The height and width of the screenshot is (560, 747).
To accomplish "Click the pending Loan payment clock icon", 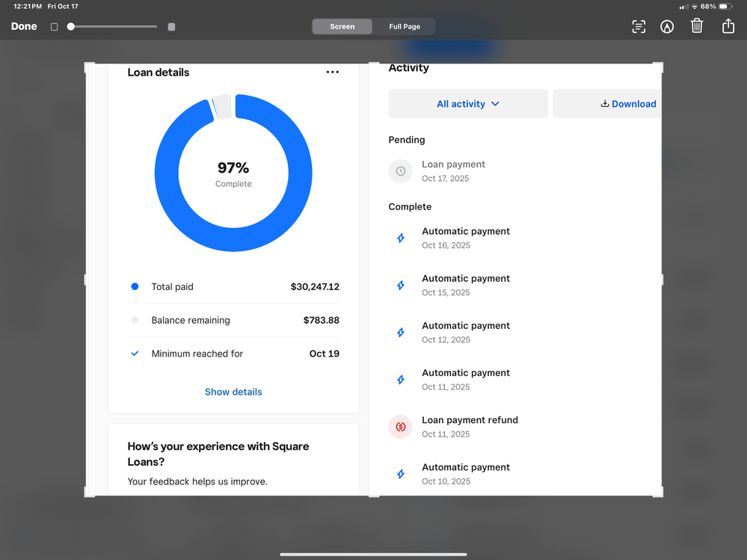I will [x=401, y=171].
